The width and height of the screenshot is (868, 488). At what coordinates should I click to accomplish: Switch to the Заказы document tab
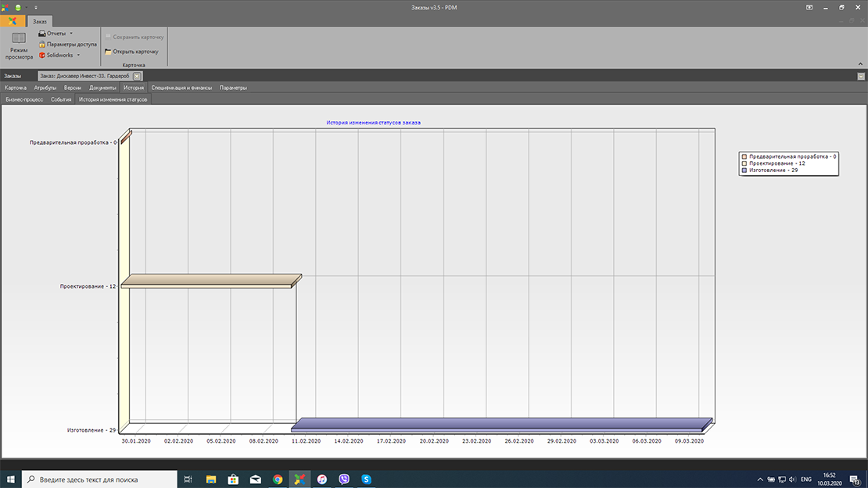coord(13,76)
